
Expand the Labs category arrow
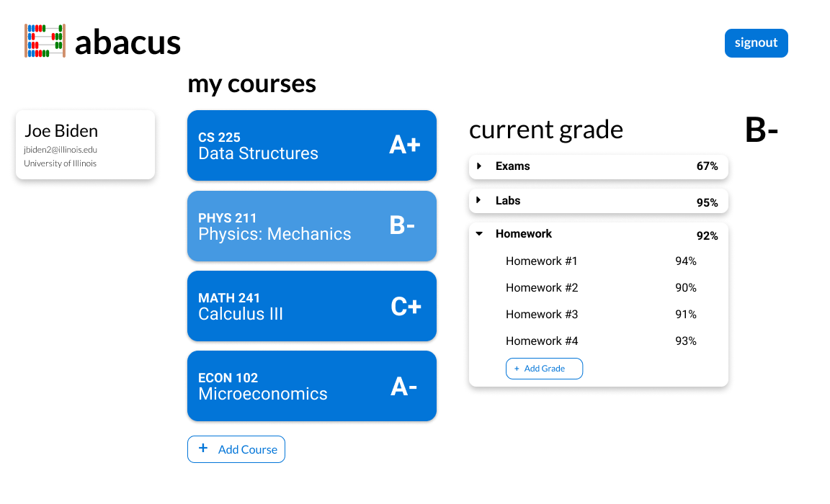[x=479, y=200]
